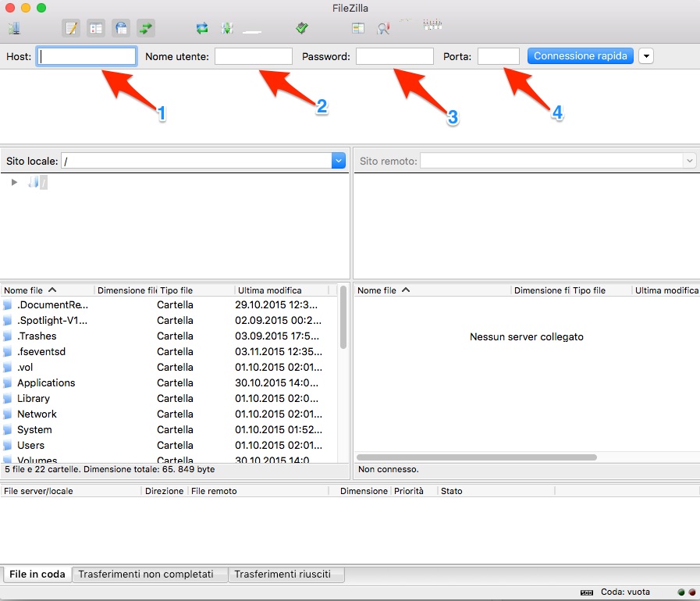Viewport: 700px width, 601px height.
Task: Focus the Host input field
Action: pyautogui.click(x=87, y=56)
